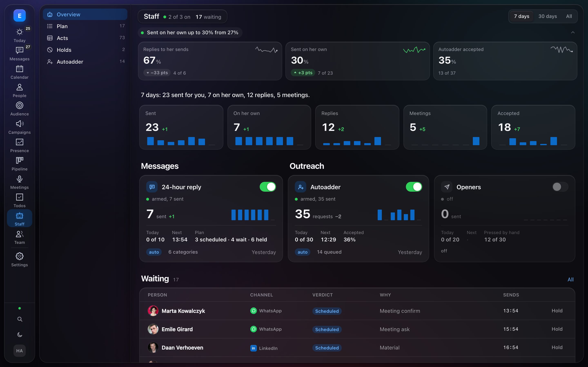Turn off the Autoadder toggle

pyautogui.click(x=414, y=187)
